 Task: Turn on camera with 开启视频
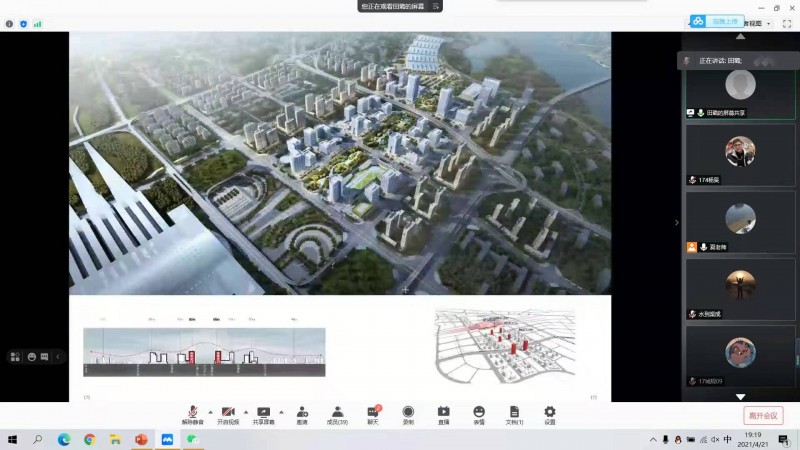pyautogui.click(x=227, y=413)
